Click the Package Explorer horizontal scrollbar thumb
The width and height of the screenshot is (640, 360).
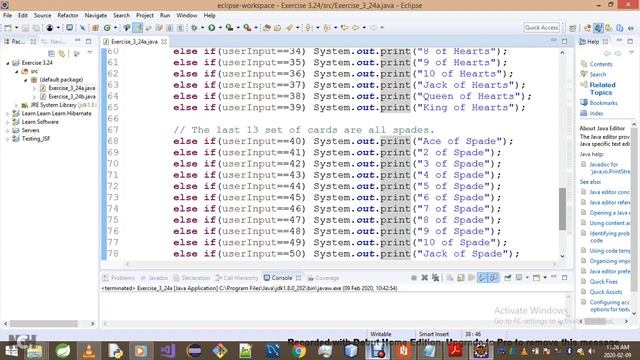44,323
